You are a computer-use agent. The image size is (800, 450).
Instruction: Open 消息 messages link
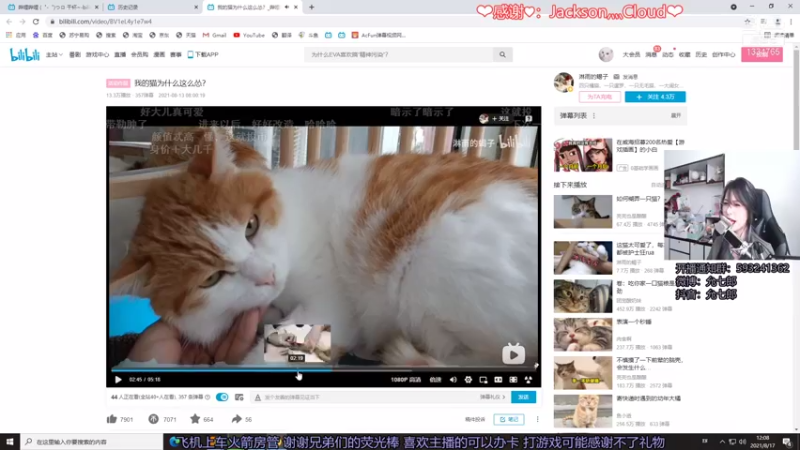pos(651,55)
